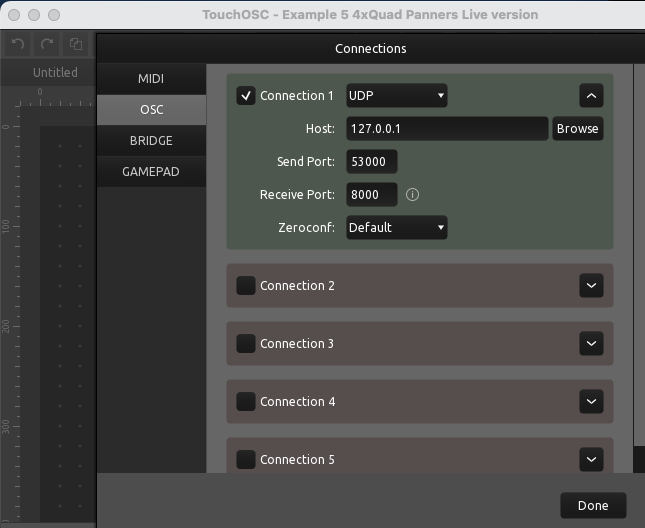Image resolution: width=645 pixels, height=528 pixels.
Task: Click the Host address field
Action: pos(447,129)
